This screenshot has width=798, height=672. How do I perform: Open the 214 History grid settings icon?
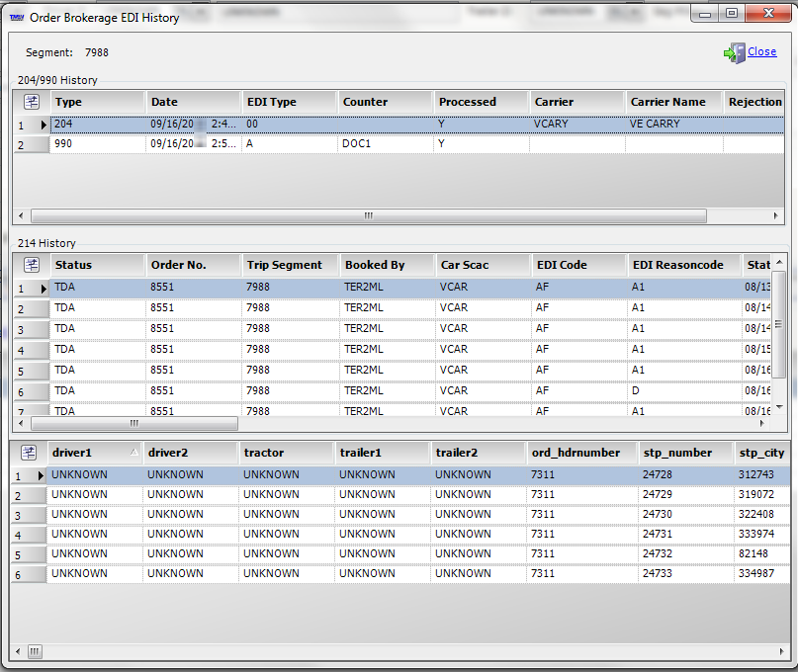point(31,265)
